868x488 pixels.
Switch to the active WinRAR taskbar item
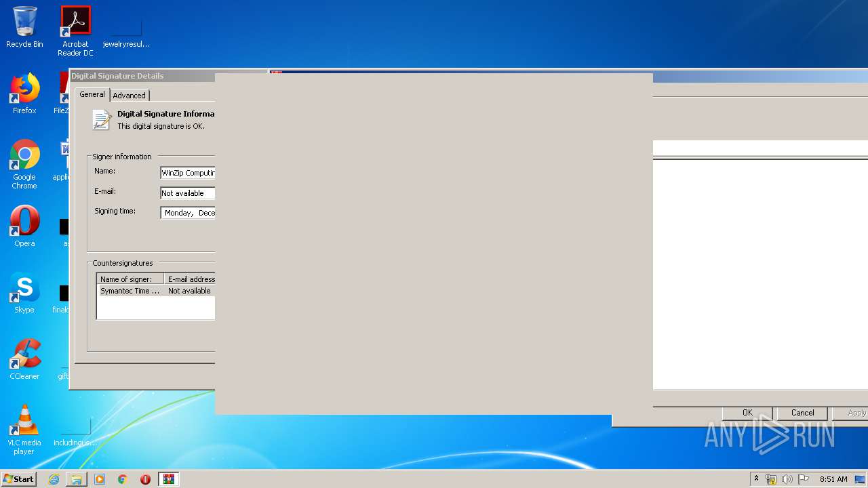pyautogui.click(x=169, y=479)
